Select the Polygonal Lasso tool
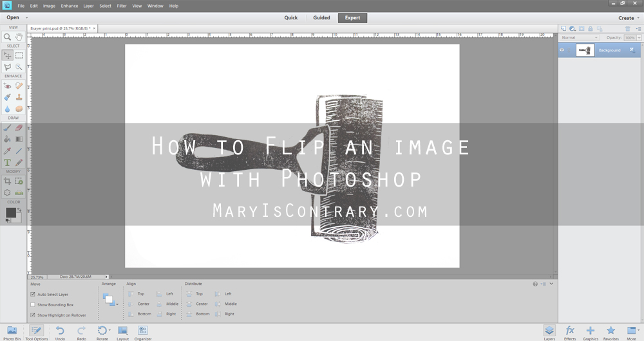644x341 pixels. 7,67
